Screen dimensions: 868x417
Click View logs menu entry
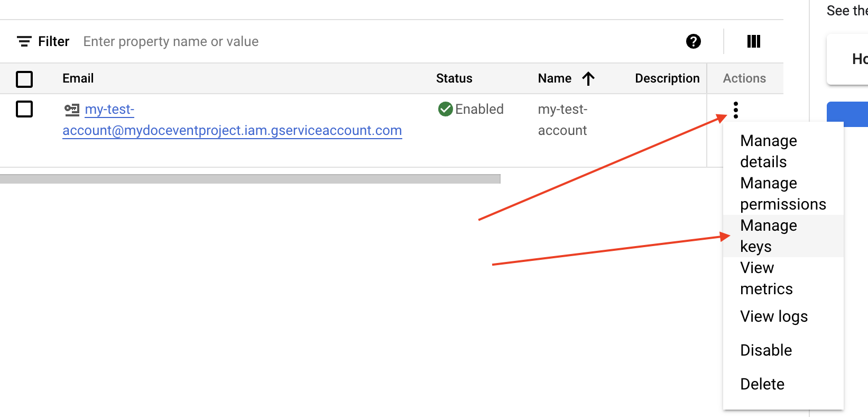point(773,316)
